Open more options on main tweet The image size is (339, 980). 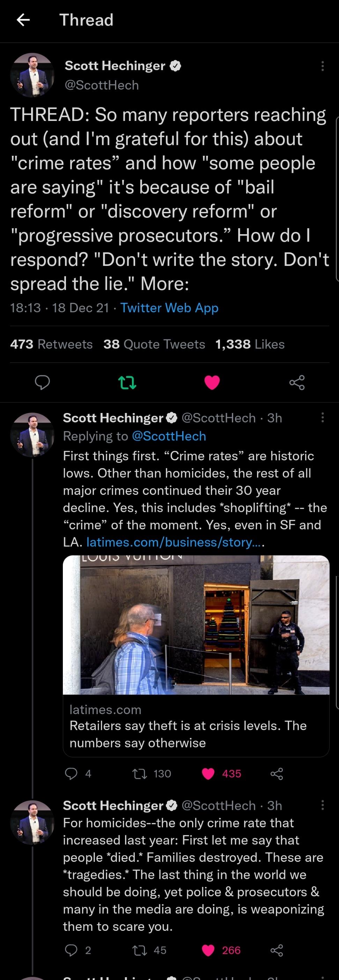322,66
